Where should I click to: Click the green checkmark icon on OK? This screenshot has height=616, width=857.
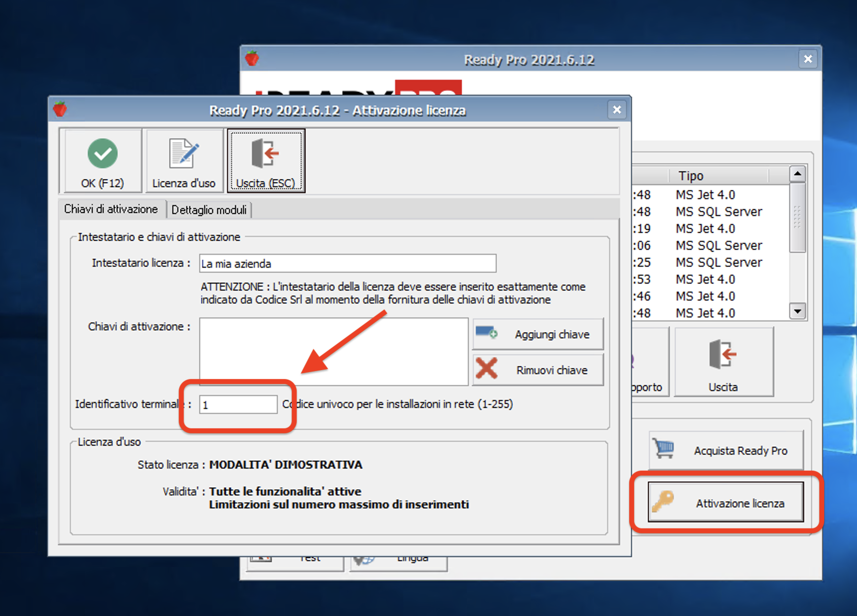[x=103, y=153]
